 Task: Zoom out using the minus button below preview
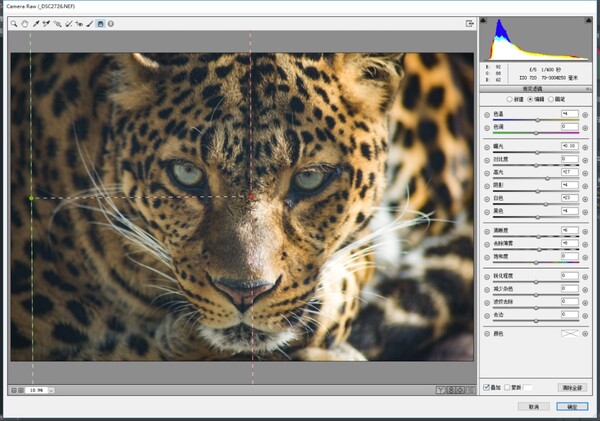tap(14, 390)
